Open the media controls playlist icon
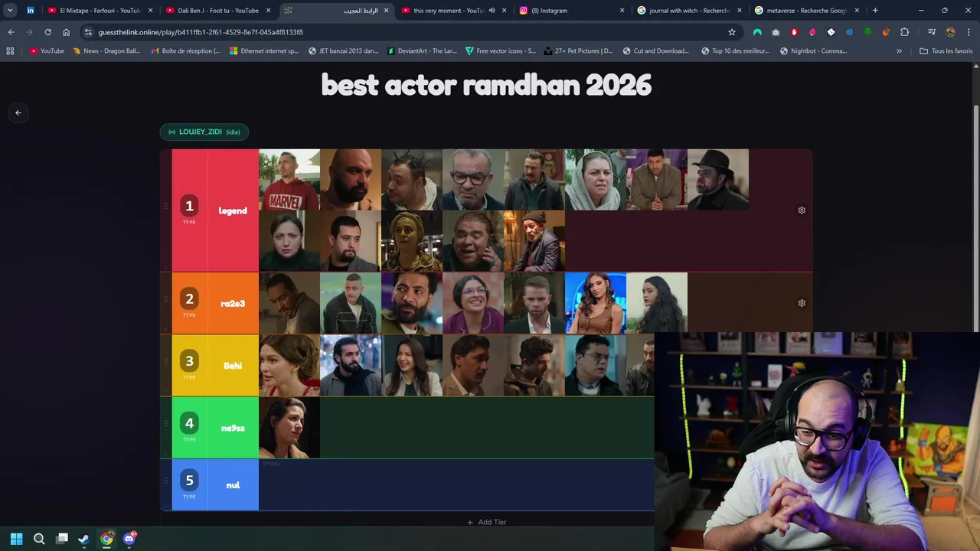The height and width of the screenshot is (551, 980). point(932,32)
